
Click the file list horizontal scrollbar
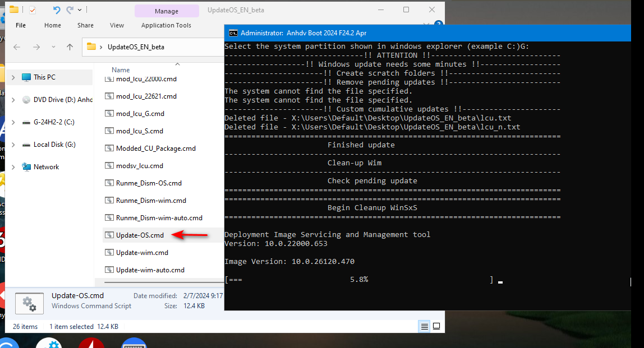(x=164, y=282)
